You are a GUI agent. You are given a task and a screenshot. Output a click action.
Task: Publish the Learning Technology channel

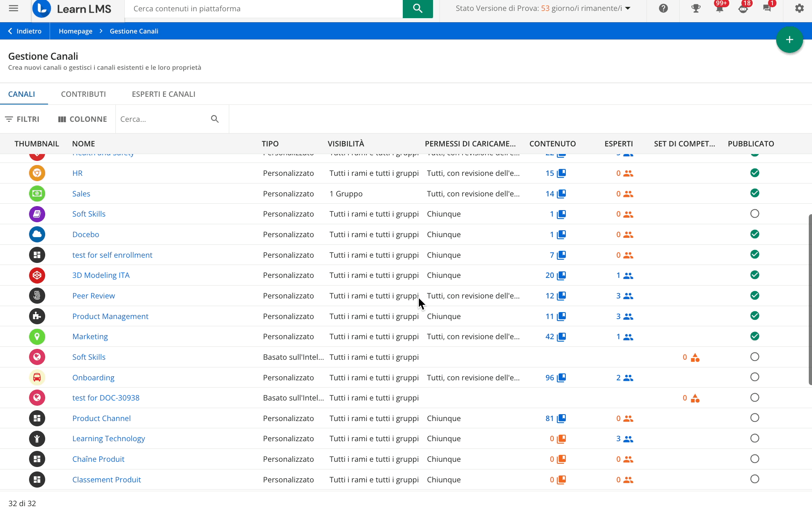pyautogui.click(x=755, y=438)
